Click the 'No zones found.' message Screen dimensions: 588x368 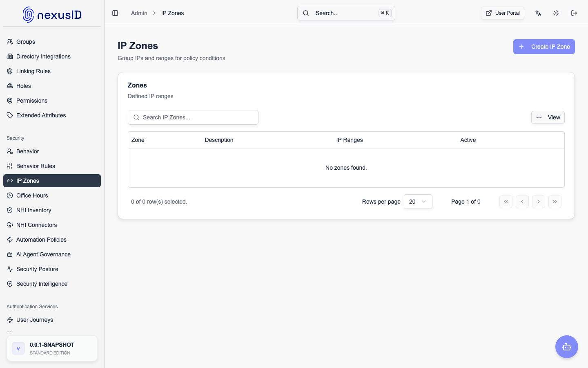(x=346, y=168)
